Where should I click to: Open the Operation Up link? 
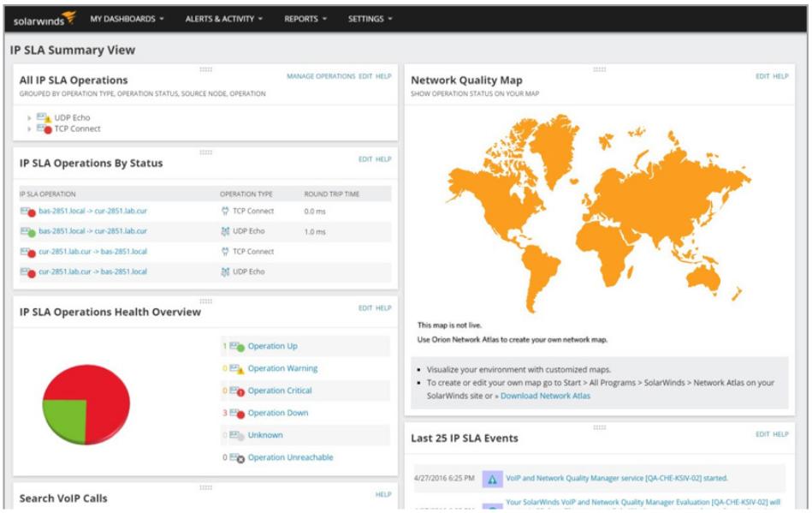(x=272, y=346)
